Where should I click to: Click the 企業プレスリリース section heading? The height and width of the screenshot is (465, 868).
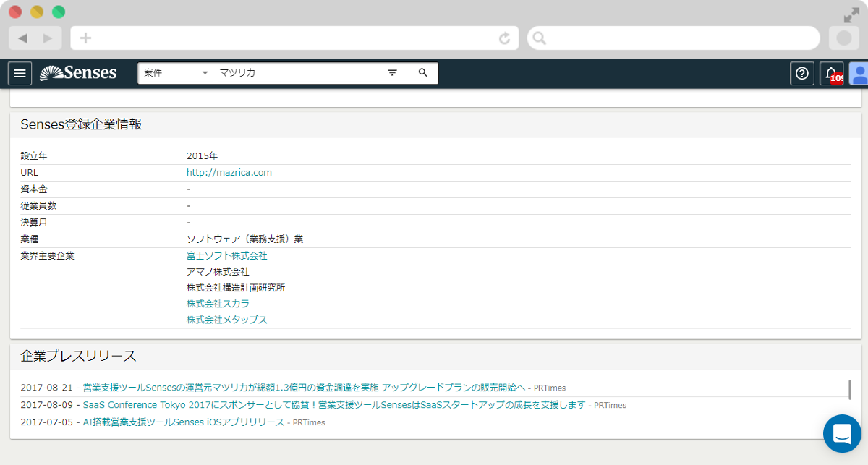[78, 356]
